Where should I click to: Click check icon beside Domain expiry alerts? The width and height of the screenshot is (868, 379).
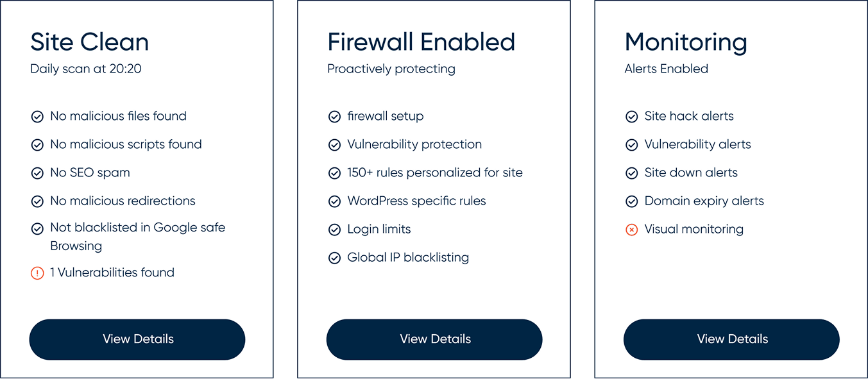(631, 201)
